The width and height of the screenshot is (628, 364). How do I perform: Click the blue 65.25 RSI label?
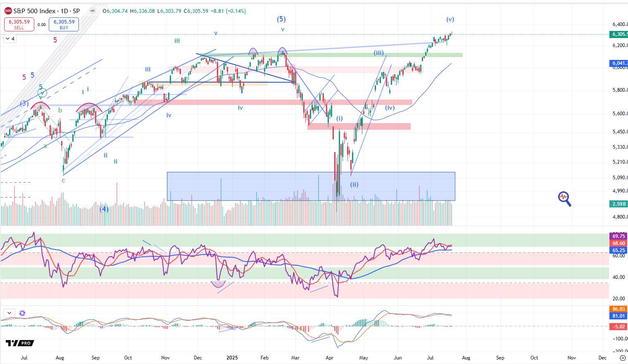point(618,250)
